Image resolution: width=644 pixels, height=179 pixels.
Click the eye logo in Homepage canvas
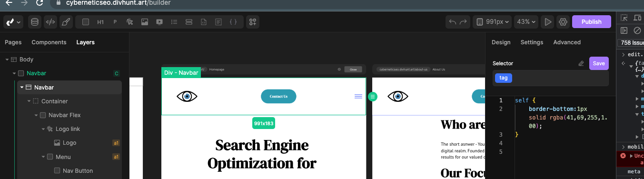pyautogui.click(x=187, y=96)
